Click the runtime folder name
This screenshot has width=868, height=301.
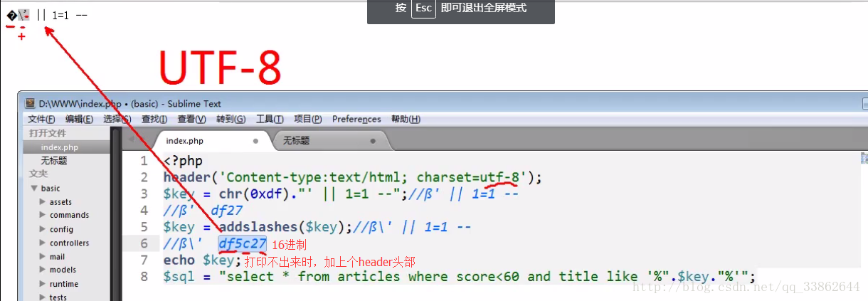click(x=64, y=283)
